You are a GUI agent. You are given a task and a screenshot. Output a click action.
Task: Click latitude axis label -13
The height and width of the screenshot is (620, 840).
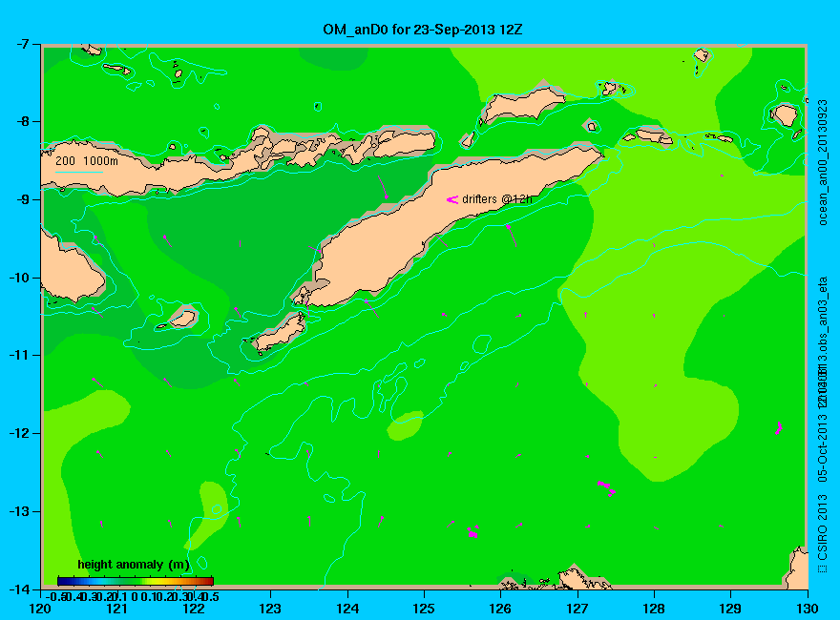click(x=20, y=511)
